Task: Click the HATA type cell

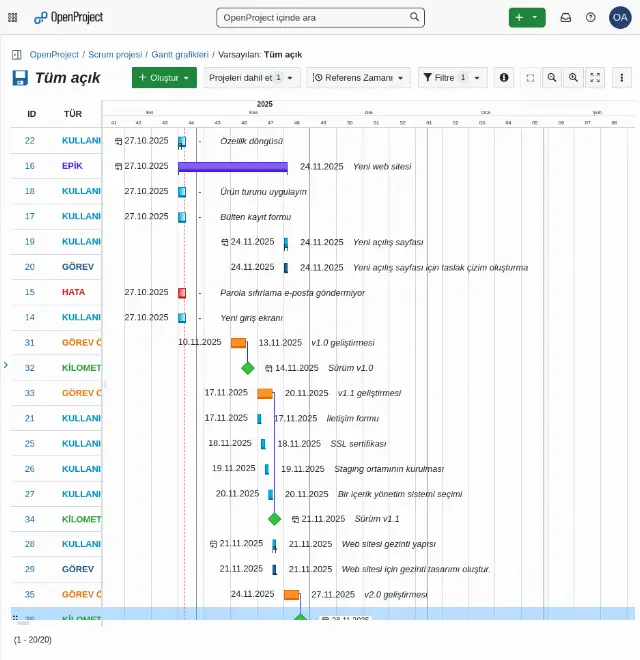Action: coord(73,292)
